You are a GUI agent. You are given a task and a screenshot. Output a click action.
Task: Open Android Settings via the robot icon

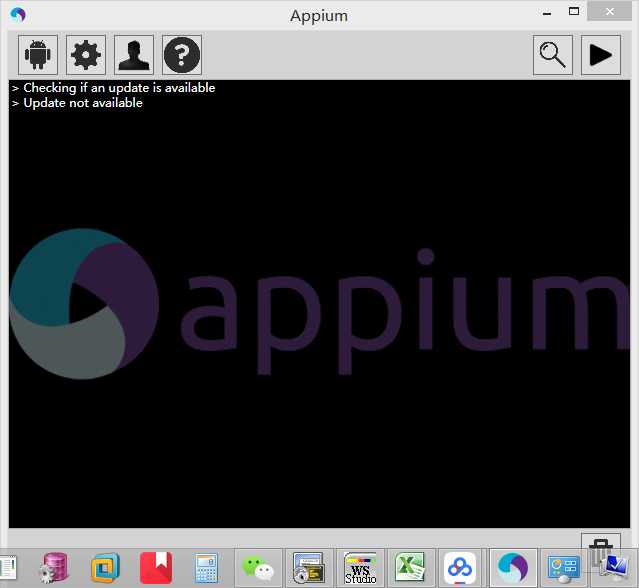tap(38, 55)
